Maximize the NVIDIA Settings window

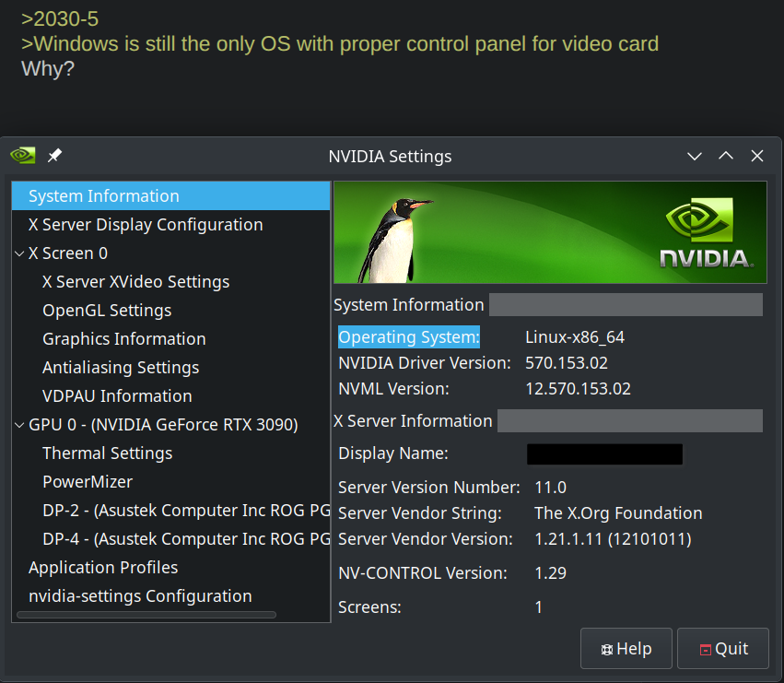pos(726,156)
